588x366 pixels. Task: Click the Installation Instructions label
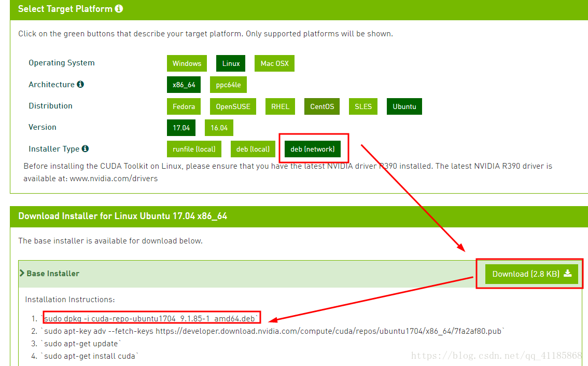(x=70, y=300)
